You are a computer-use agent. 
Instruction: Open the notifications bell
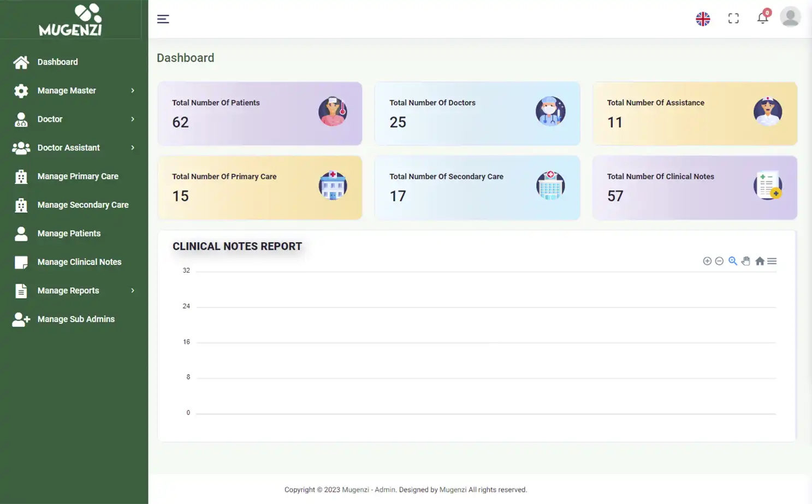point(763,18)
